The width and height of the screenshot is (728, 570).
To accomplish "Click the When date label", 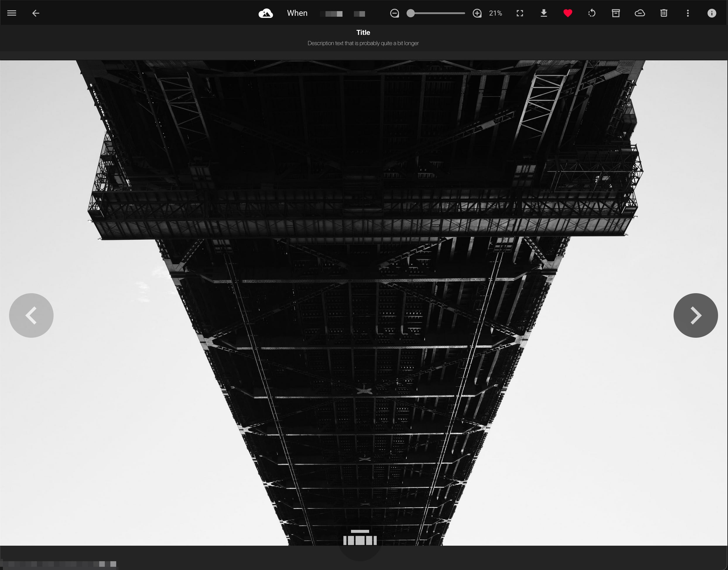I will click(x=297, y=13).
